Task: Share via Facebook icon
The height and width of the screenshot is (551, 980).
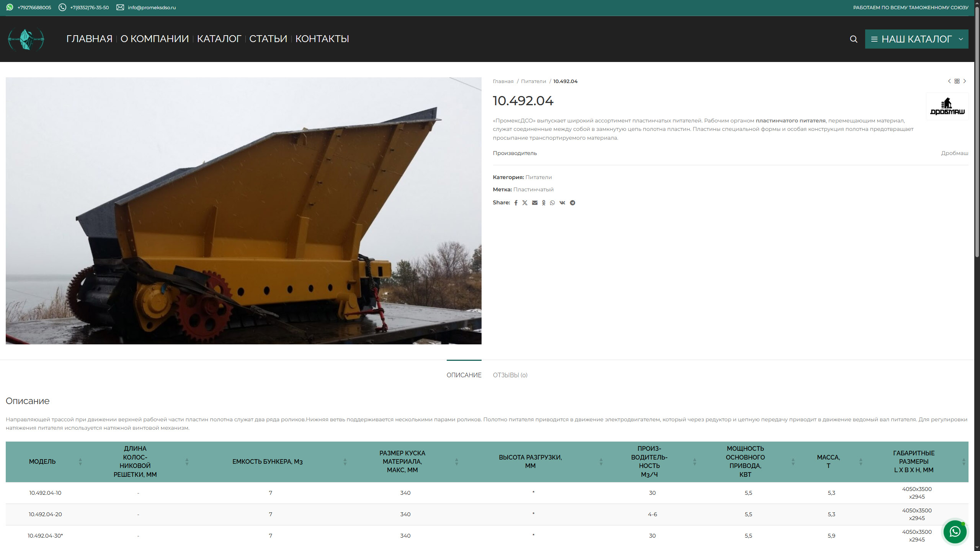Action: [516, 203]
